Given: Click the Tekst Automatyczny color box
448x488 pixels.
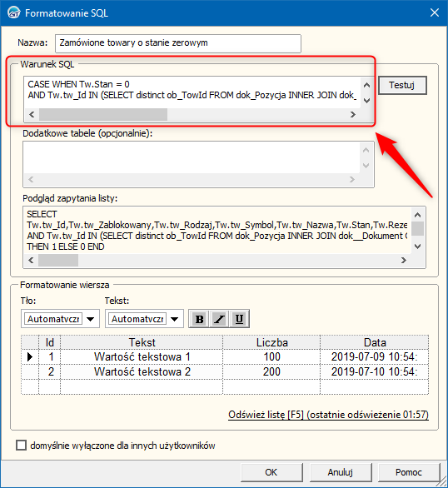Looking at the screenshot, I should (x=137, y=319).
